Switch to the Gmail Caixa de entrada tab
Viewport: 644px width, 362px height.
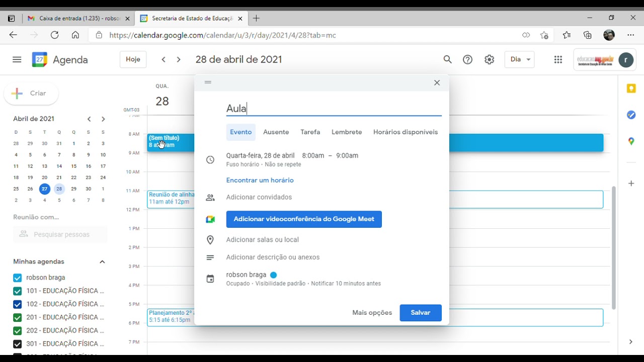[78, 19]
